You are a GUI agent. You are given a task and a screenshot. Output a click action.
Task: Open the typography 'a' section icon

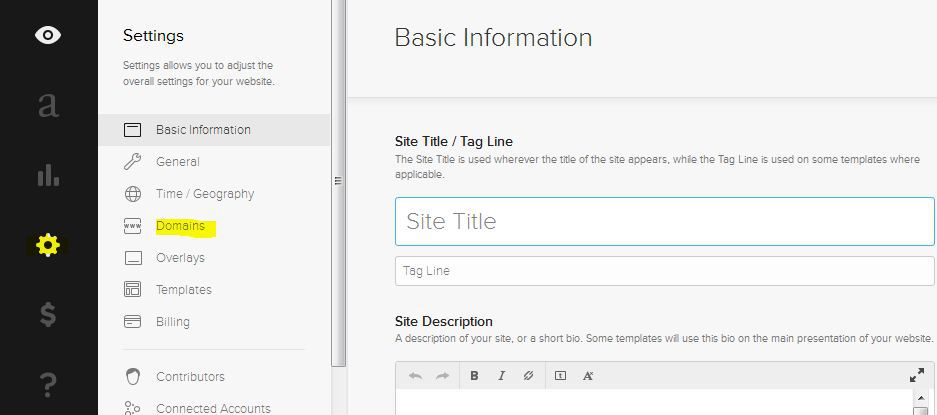pos(48,105)
